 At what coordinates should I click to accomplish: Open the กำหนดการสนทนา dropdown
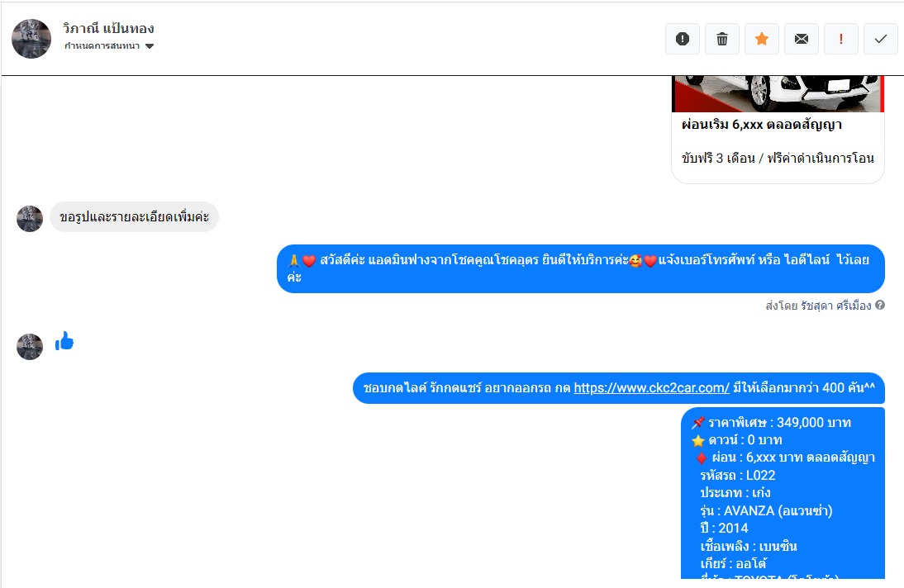point(109,46)
